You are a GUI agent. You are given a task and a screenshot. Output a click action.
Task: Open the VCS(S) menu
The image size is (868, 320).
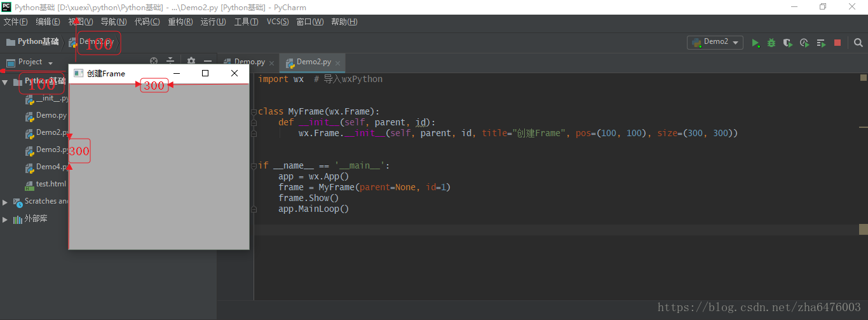(277, 22)
